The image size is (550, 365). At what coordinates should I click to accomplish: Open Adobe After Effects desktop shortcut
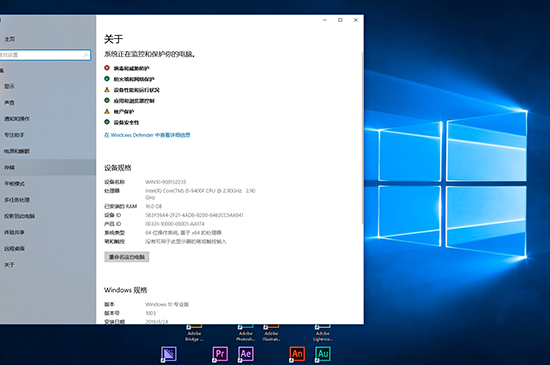(x=246, y=354)
